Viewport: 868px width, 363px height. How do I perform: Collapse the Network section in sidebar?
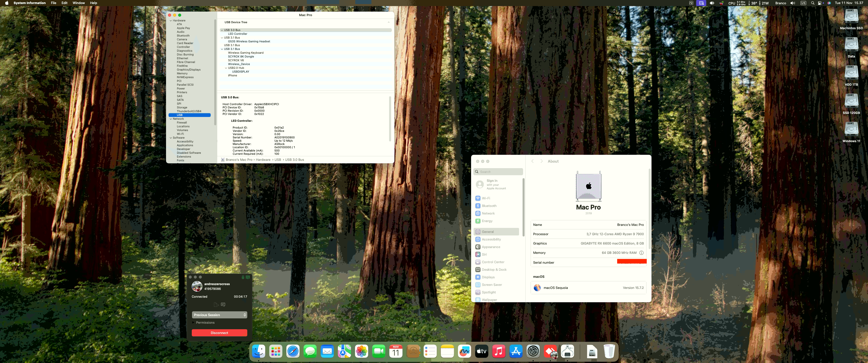pos(171,119)
